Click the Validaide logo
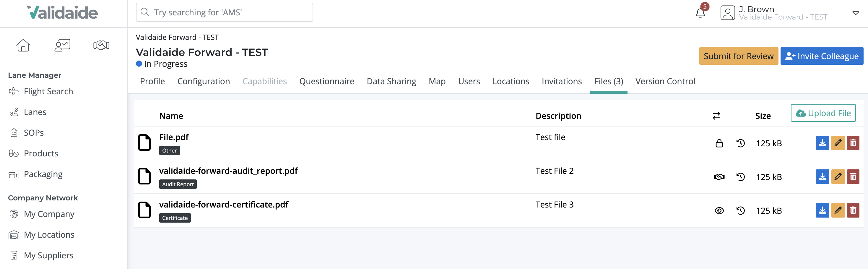 click(62, 12)
